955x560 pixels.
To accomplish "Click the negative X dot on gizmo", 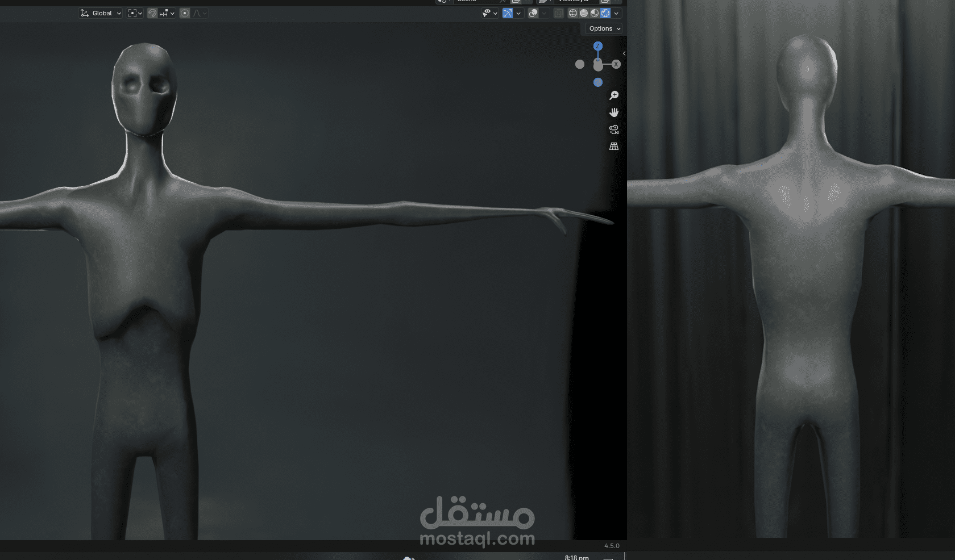I will point(580,64).
